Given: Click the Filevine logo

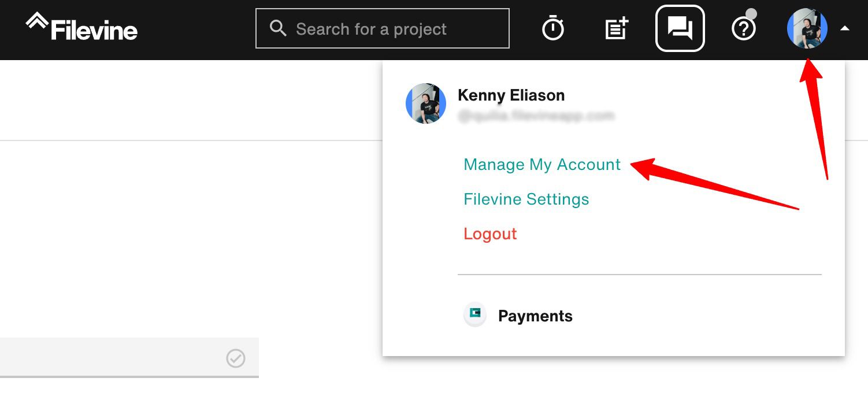Looking at the screenshot, I should click(80, 27).
